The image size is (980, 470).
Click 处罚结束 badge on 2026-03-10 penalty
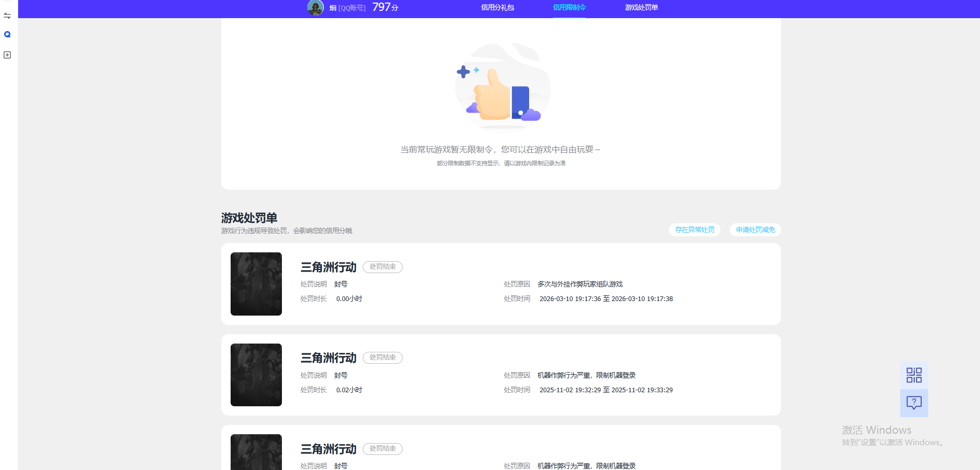coord(382,267)
